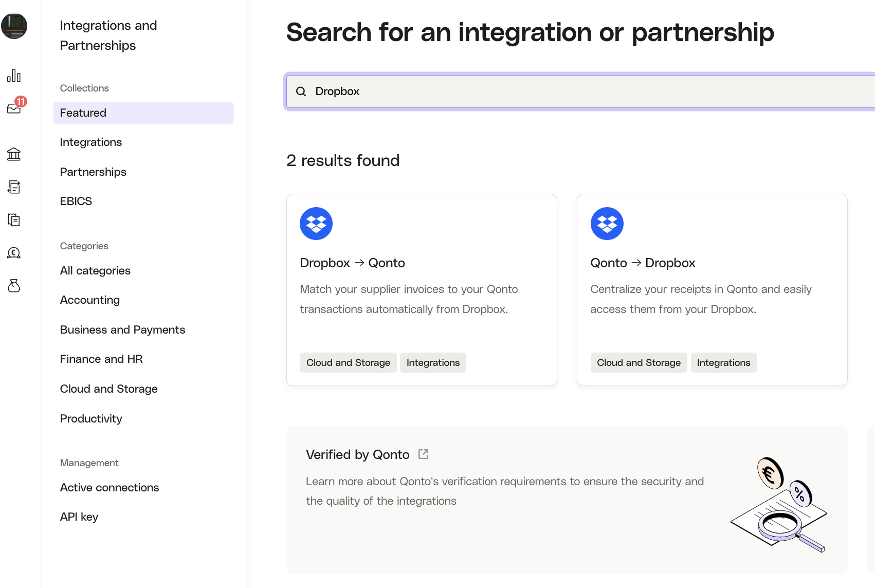Click the 'Centralize your receipts' description
The height and width of the screenshot is (588, 875).
701,299
